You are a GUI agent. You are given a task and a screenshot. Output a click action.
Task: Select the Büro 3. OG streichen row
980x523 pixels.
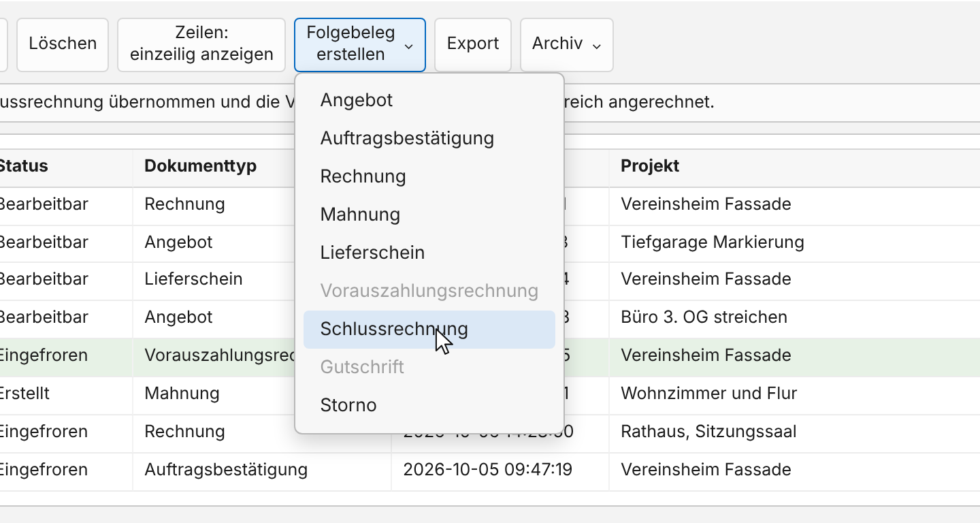(x=490, y=317)
